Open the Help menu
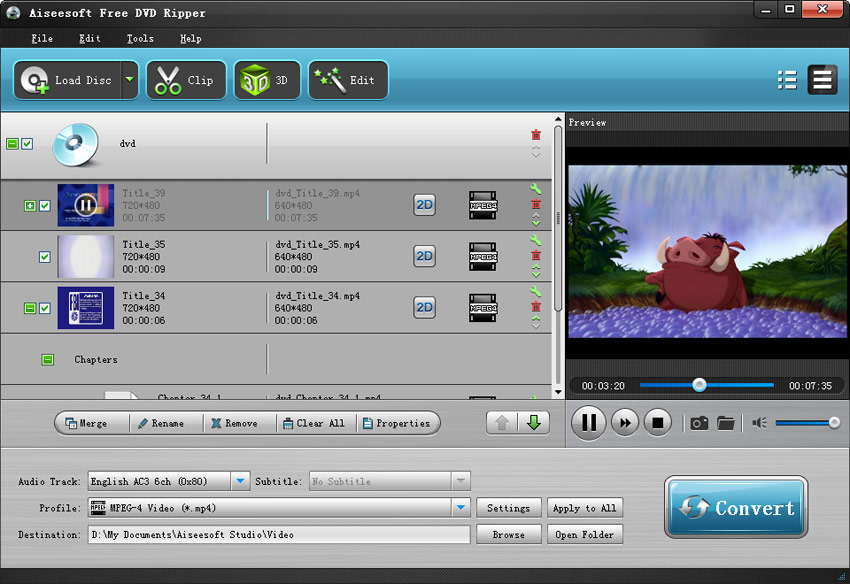This screenshot has width=850, height=584. coord(190,39)
